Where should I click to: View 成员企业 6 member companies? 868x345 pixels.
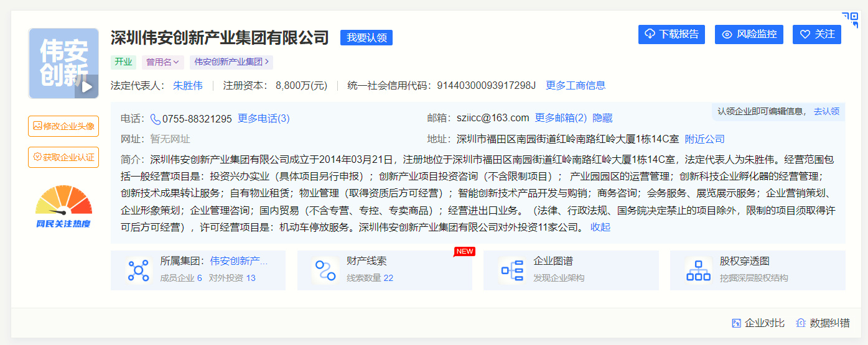point(181,278)
